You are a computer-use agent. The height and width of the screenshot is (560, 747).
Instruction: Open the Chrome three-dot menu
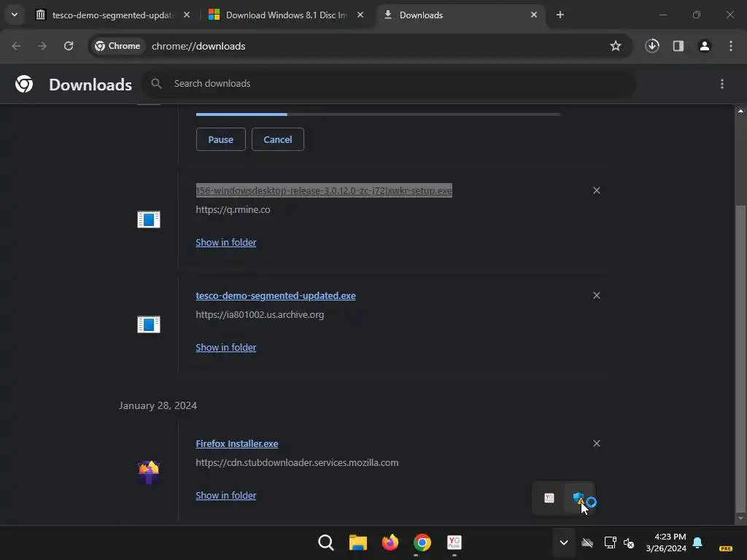(731, 46)
